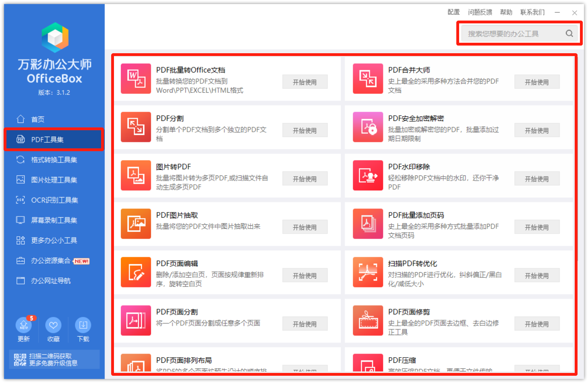Click 开始使用 for PDF页面编辑
This screenshot has width=588, height=383.
pos(305,275)
